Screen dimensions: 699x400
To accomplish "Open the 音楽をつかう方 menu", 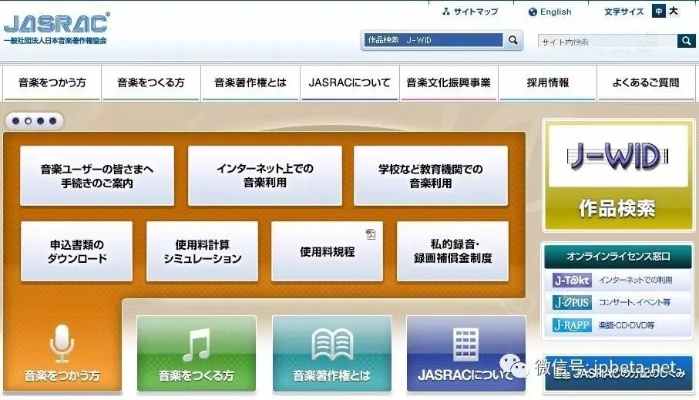I will pyautogui.click(x=52, y=83).
